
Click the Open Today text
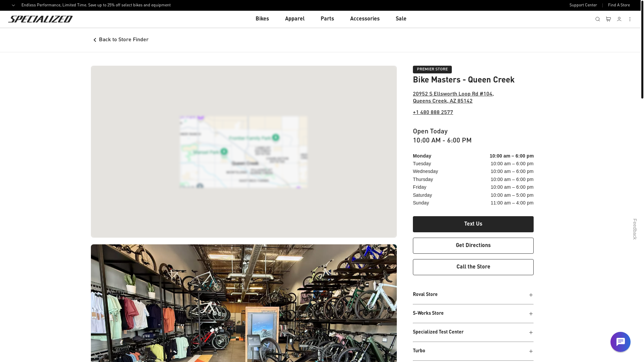click(x=430, y=132)
